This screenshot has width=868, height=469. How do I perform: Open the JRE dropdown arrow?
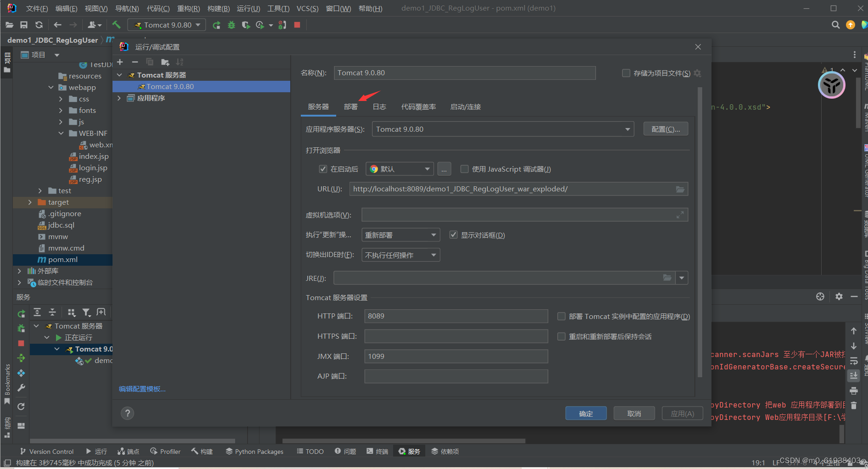tap(682, 278)
